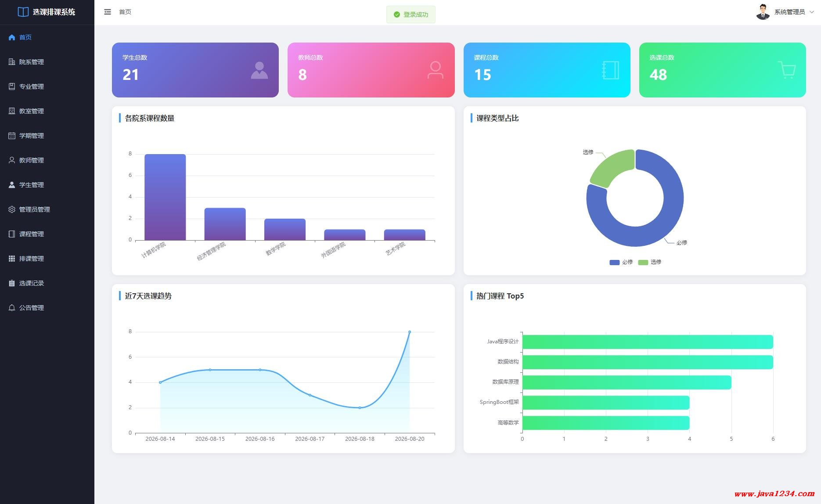Click the 2026-08-20 data point on trend line

410,332
